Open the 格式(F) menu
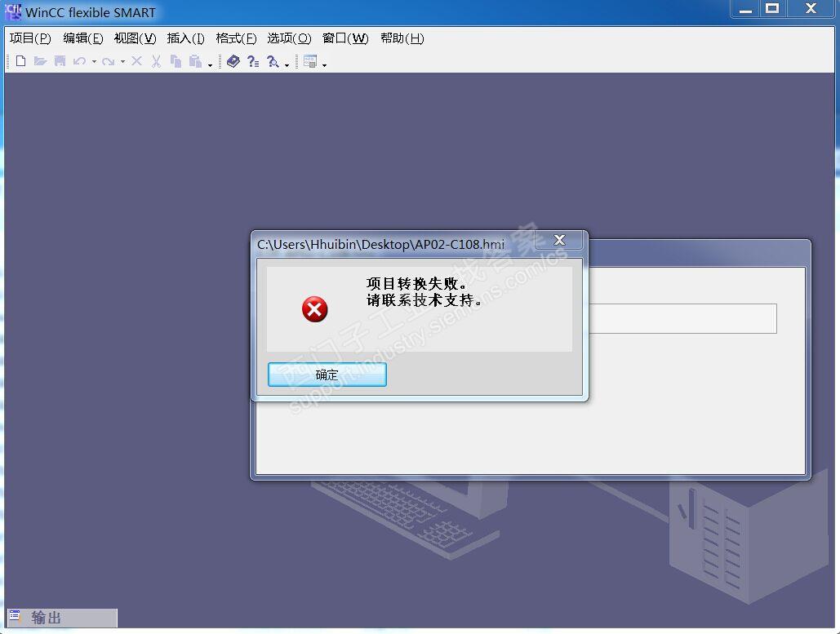This screenshot has width=840, height=634. coord(236,38)
